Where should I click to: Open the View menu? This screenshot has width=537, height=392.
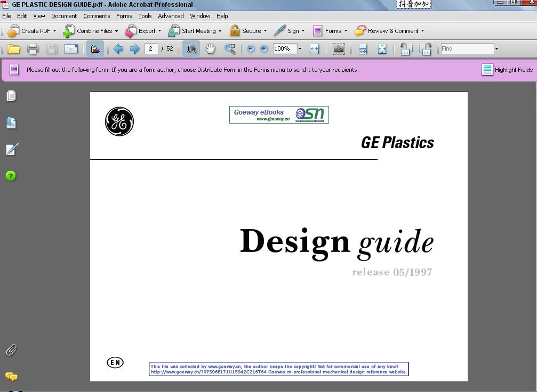pos(39,16)
